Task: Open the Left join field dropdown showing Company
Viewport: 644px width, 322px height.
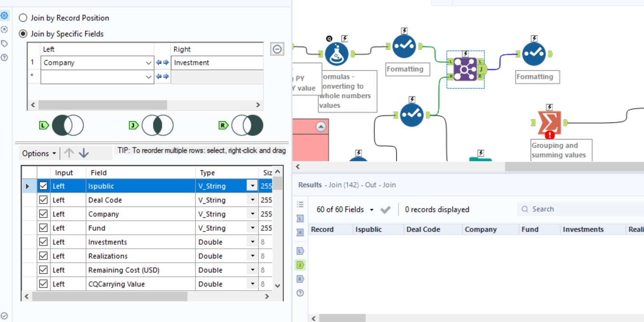Action: 149,62
